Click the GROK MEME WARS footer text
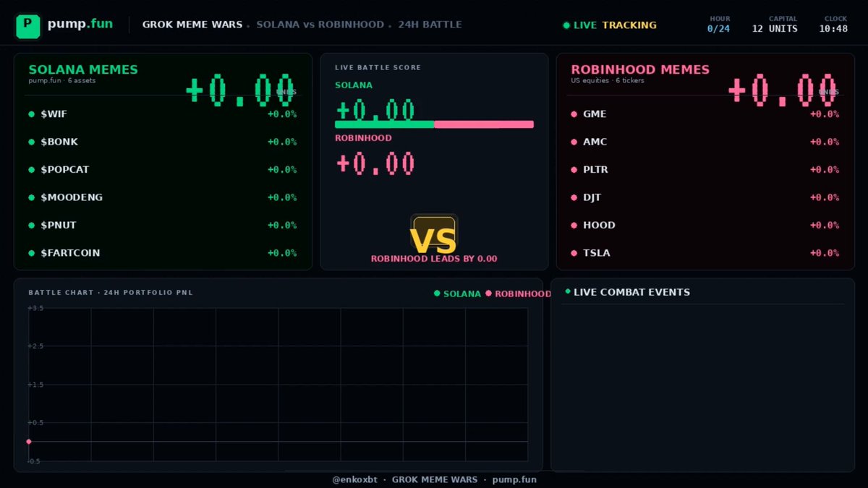Viewport: 868px width, 488px height. click(x=435, y=479)
